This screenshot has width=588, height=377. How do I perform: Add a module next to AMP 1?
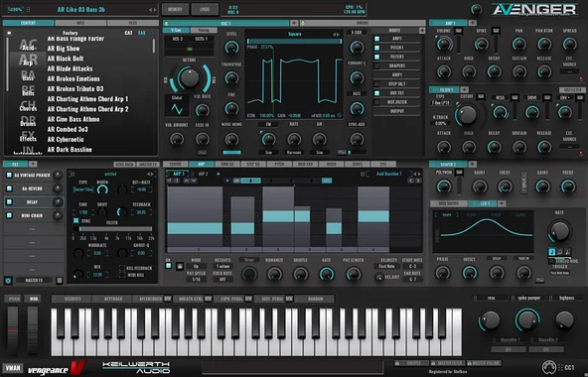click(x=473, y=23)
